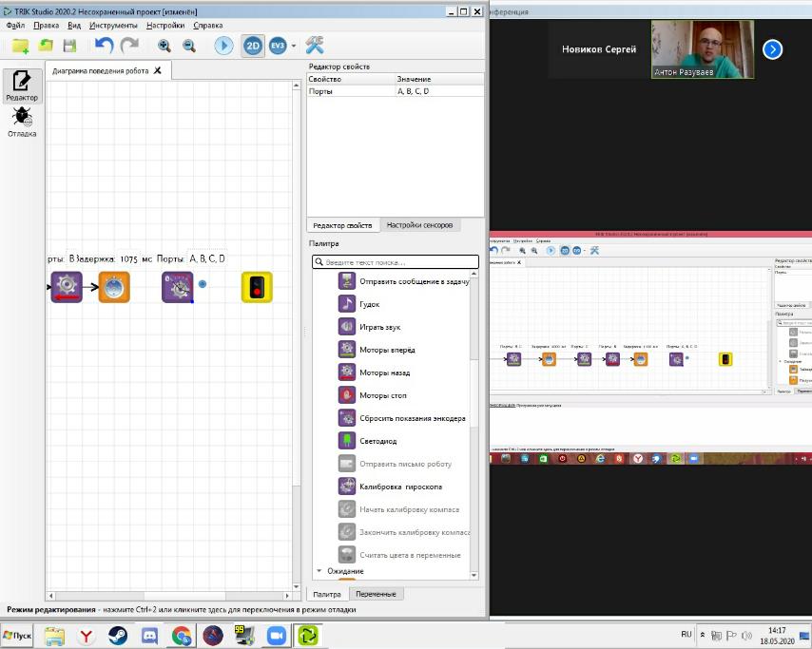812x649 pixels.
Task: Switch to Настройки сенсоров tab
Action: tap(422, 225)
